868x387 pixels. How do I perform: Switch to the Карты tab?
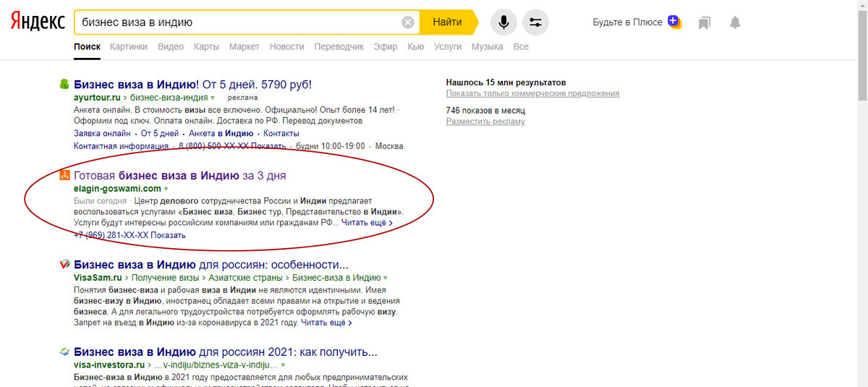206,46
